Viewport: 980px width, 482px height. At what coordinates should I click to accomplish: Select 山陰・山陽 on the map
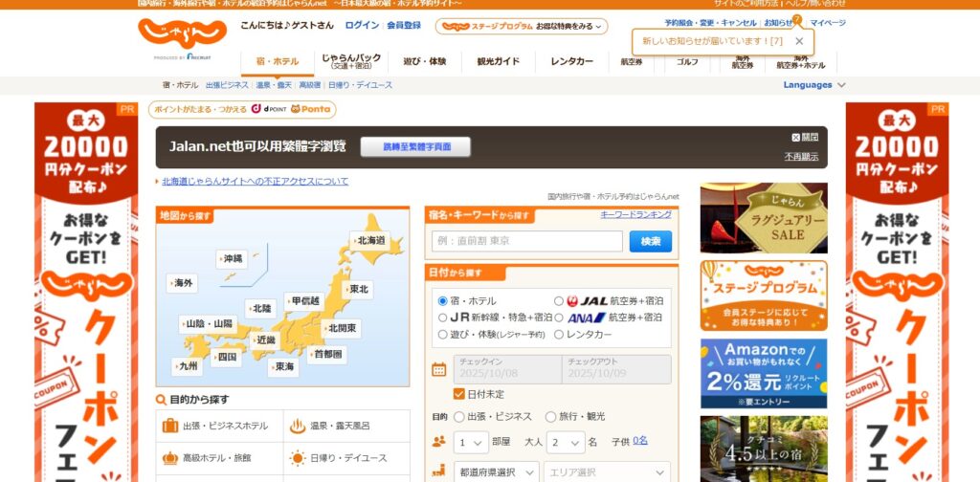click(208, 324)
